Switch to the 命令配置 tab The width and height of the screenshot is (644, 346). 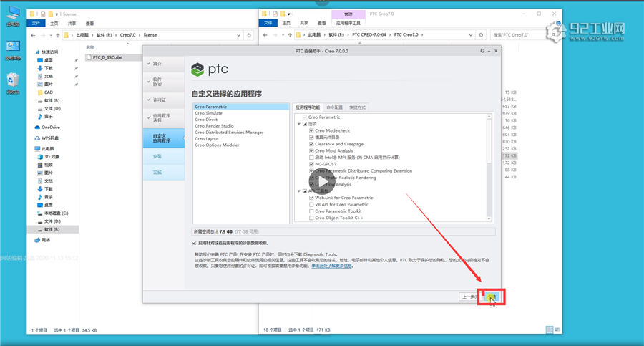[x=335, y=107]
